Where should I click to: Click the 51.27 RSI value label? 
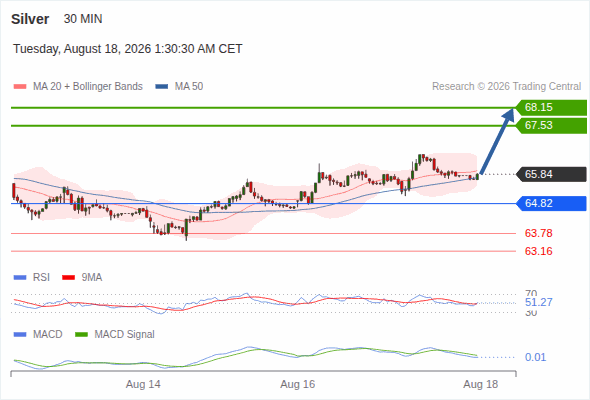point(538,302)
